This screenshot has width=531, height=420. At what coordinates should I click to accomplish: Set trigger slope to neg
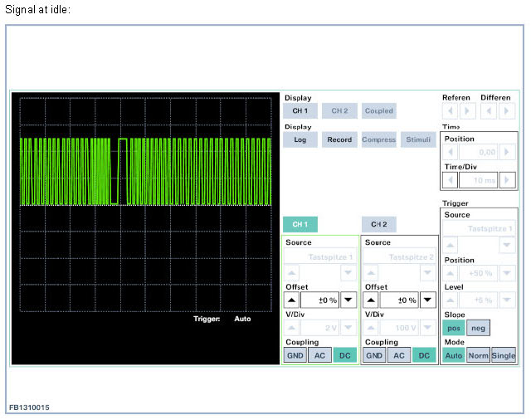[478, 328]
